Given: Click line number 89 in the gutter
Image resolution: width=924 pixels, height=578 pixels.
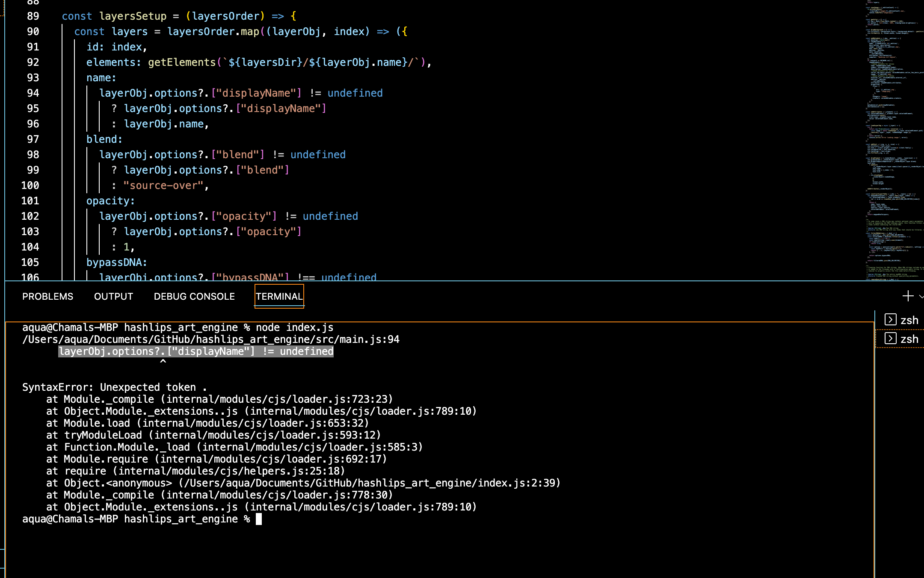Looking at the screenshot, I should (33, 16).
